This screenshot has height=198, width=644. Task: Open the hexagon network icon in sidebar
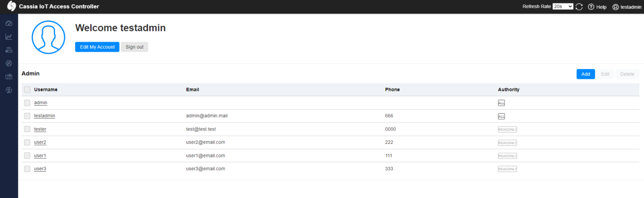(x=8, y=63)
